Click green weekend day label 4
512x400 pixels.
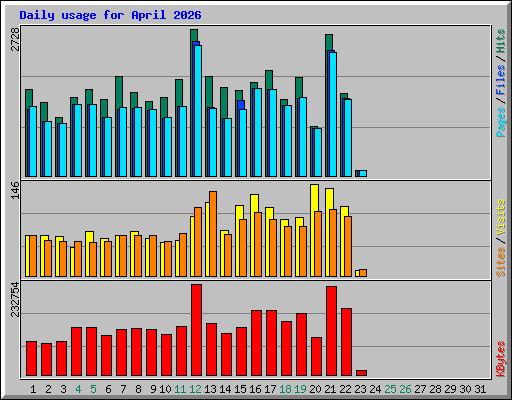[x=78, y=389]
